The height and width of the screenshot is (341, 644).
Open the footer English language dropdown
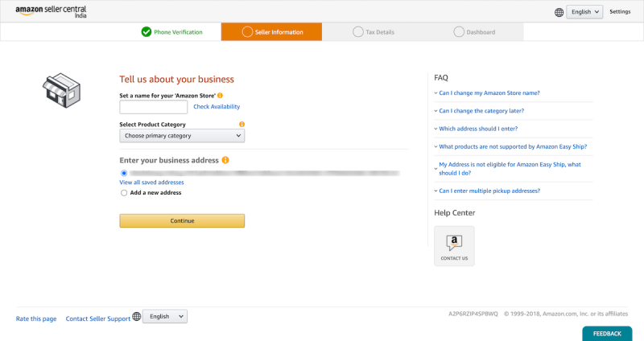point(165,316)
